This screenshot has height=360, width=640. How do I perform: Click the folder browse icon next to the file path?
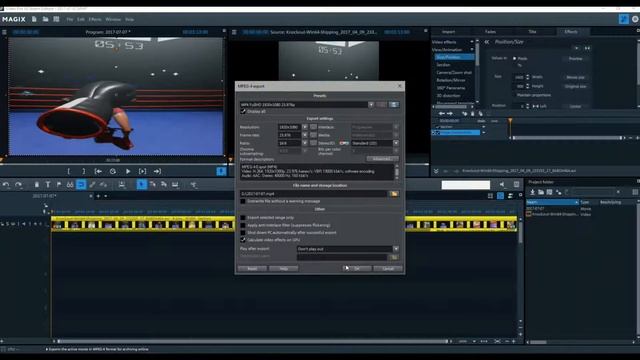point(394,194)
